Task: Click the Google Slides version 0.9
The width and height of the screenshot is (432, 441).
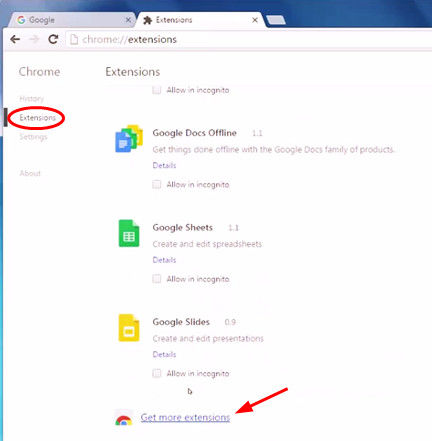Action: pyautogui.click(x=230, y=322)
